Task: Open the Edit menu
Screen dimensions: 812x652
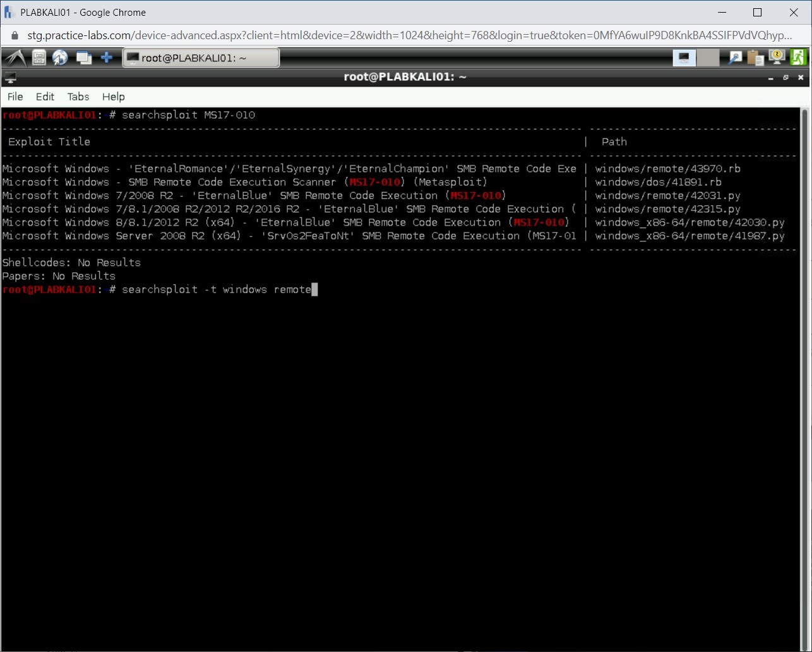Action: pyautogui.click(x=45, y=97)
